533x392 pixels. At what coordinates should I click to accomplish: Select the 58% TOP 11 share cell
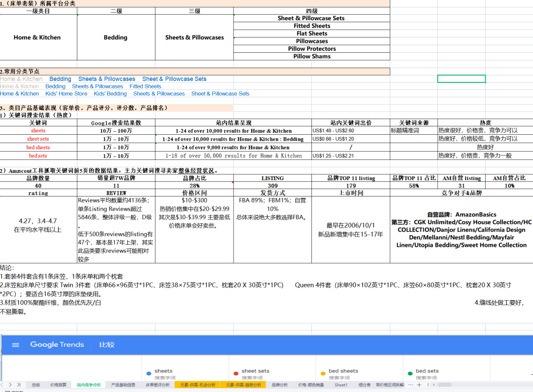[x=414, y=186]
